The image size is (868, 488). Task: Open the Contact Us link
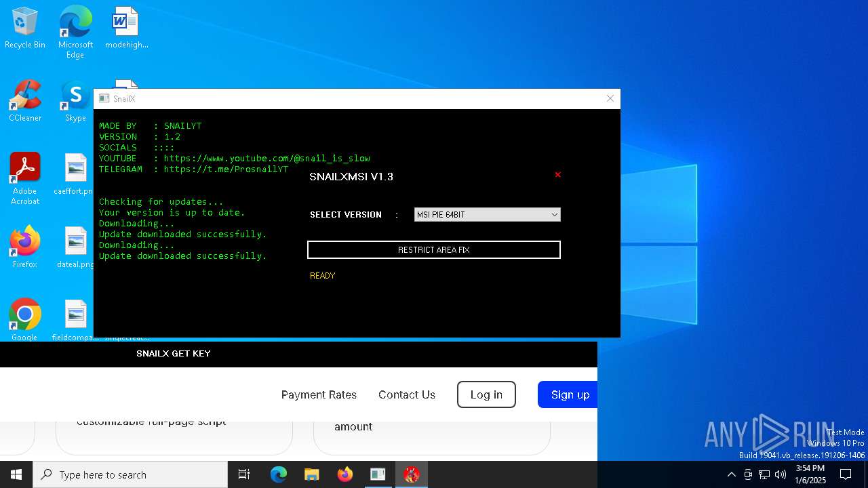[x=407, y=394]
